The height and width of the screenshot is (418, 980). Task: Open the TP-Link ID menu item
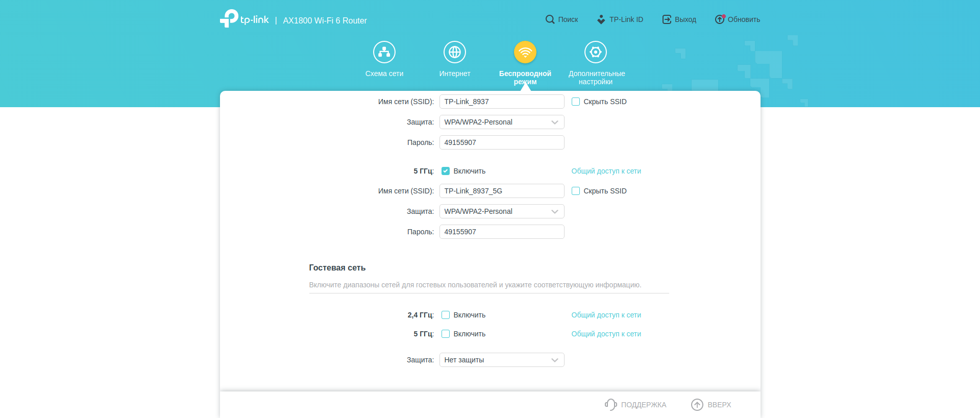[620, 19]
